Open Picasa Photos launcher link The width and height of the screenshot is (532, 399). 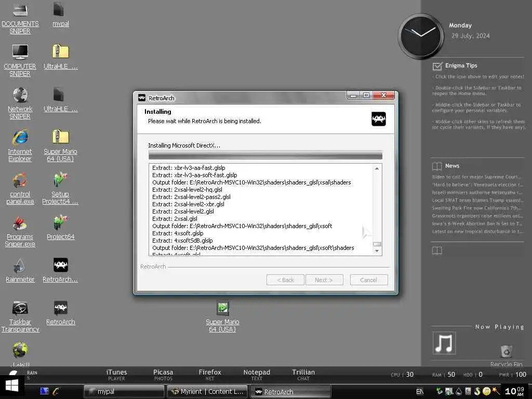coord(163,375)
